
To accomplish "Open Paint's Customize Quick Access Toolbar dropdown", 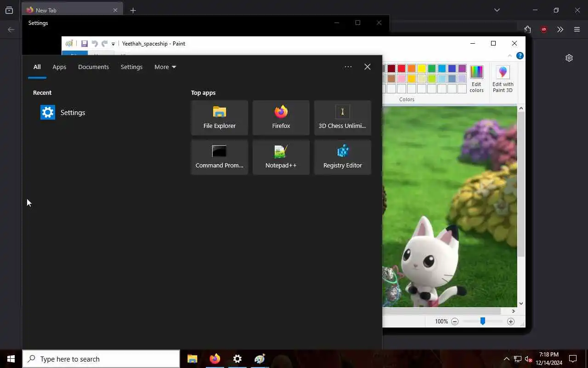I will coord(113,44).
